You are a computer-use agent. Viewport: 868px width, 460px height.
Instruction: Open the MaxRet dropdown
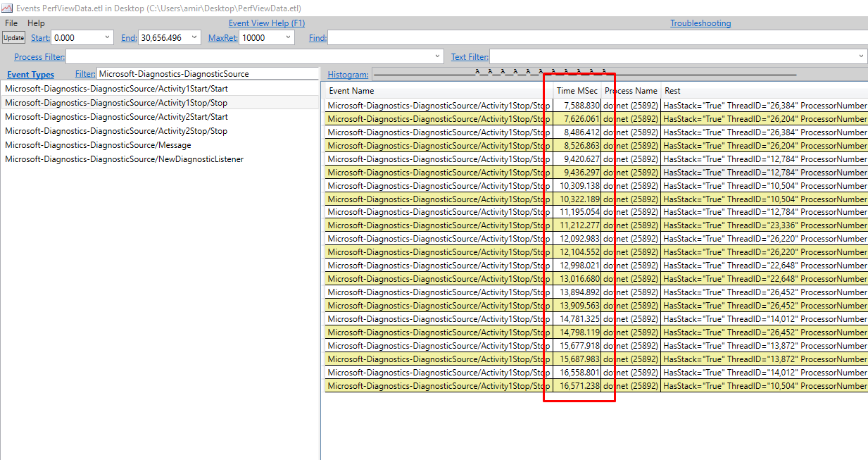287,37
